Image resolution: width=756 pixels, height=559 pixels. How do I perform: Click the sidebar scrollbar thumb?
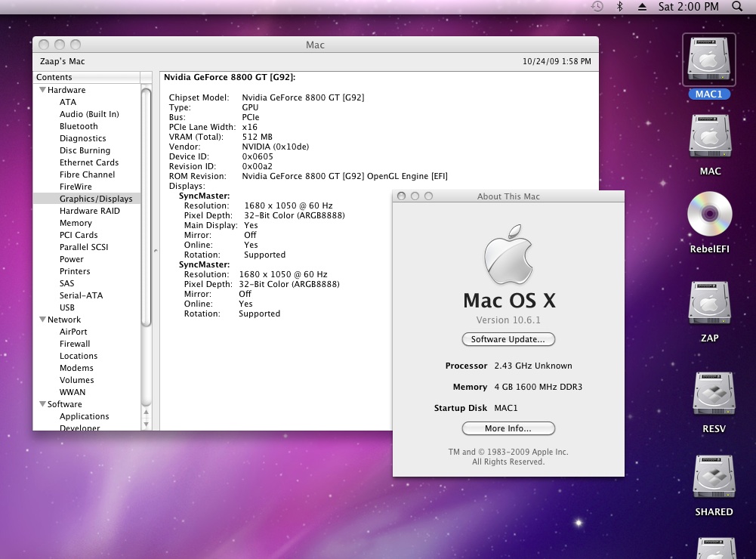146,208
